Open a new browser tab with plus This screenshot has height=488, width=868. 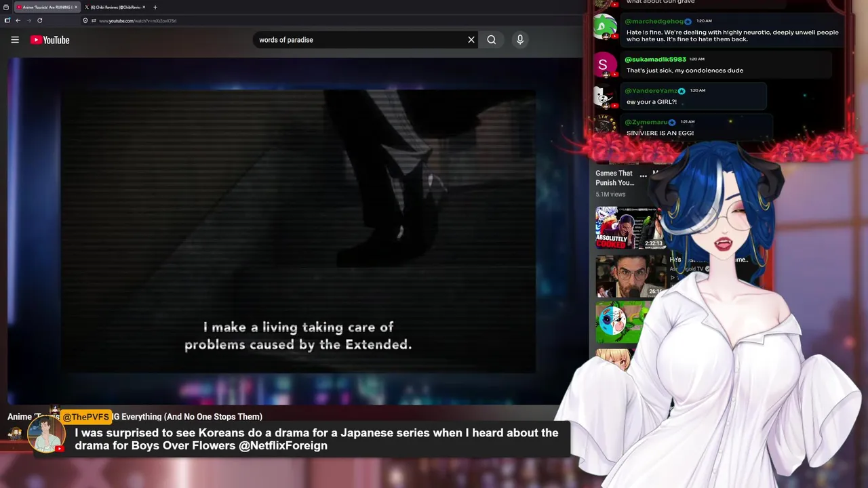pos(155,7)
